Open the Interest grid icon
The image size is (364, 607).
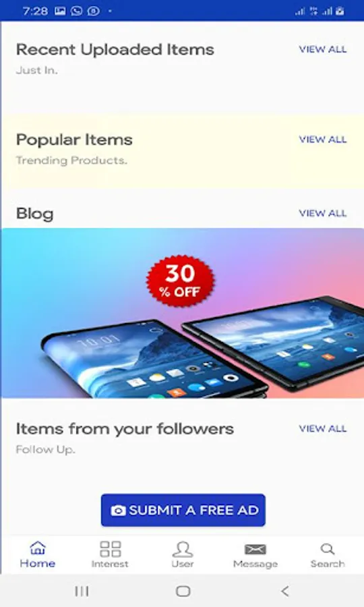111,549
